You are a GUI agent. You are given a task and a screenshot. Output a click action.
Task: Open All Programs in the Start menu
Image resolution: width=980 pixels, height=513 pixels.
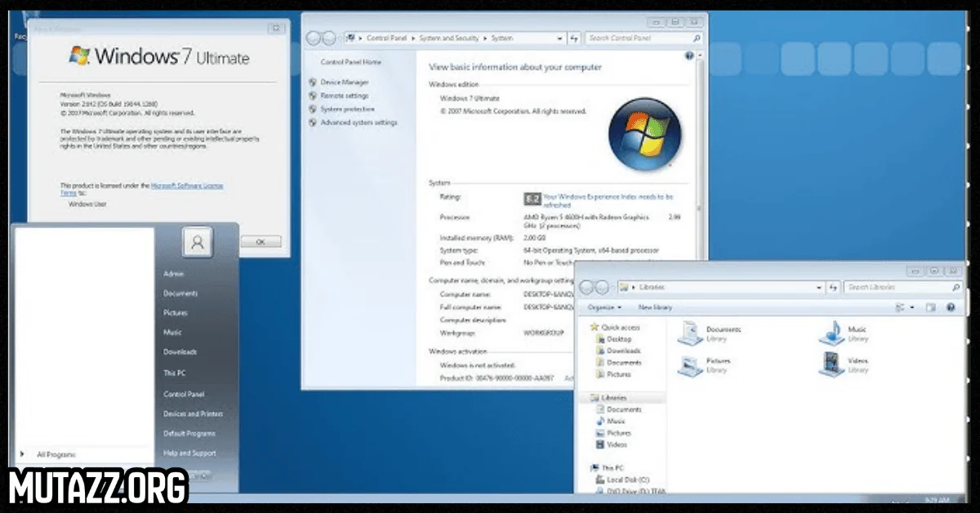click(x=56, y=453)
